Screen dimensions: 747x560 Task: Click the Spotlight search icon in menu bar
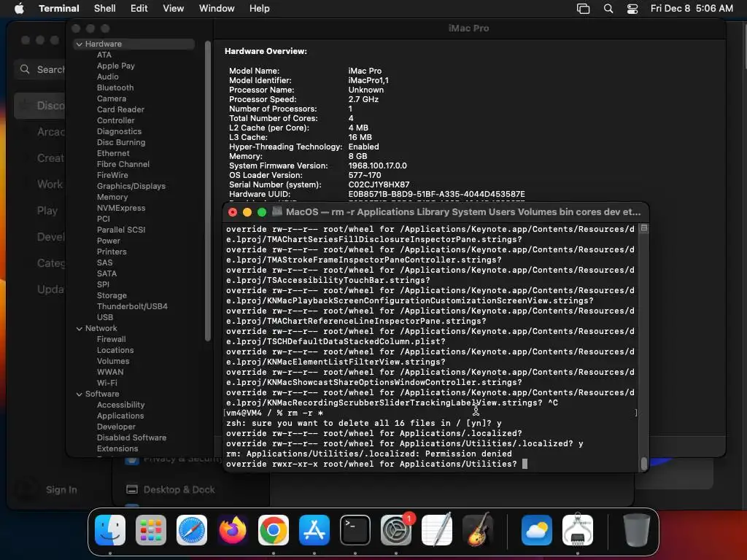(608, 9)
